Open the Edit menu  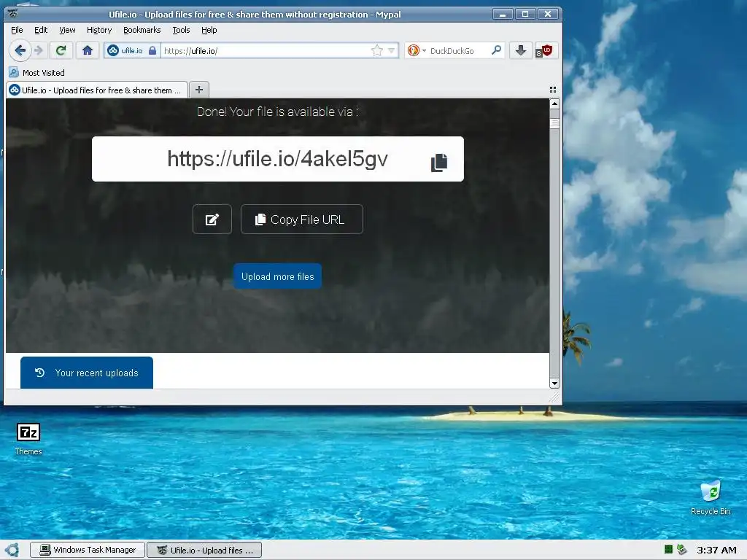41,30
